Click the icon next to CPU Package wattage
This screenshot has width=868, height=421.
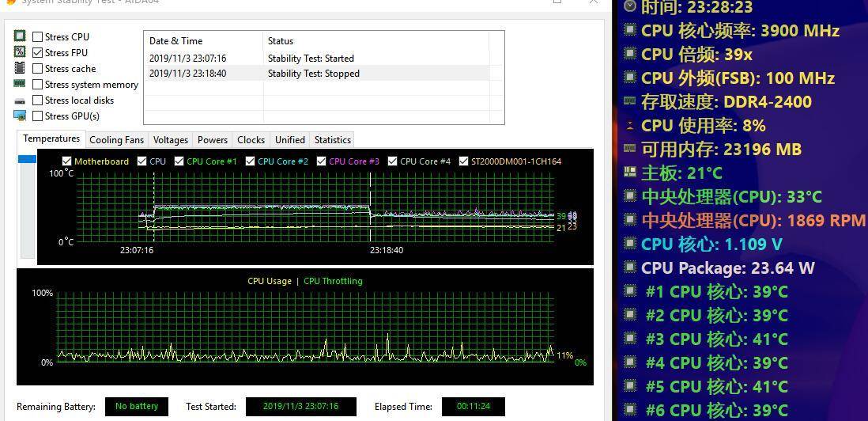click(x=630, y=267)
